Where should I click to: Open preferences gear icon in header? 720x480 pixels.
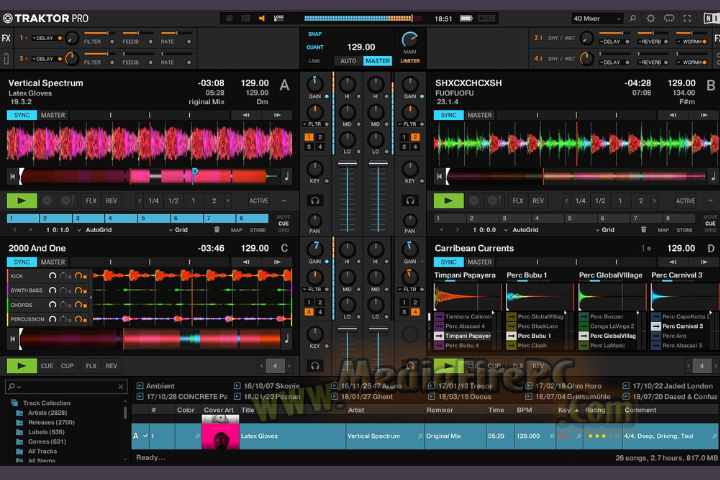point(651,18)
